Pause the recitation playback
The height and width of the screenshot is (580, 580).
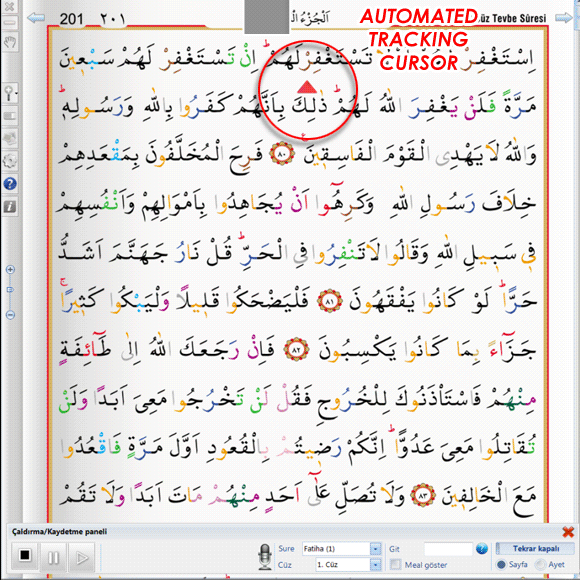click(53, 557)
